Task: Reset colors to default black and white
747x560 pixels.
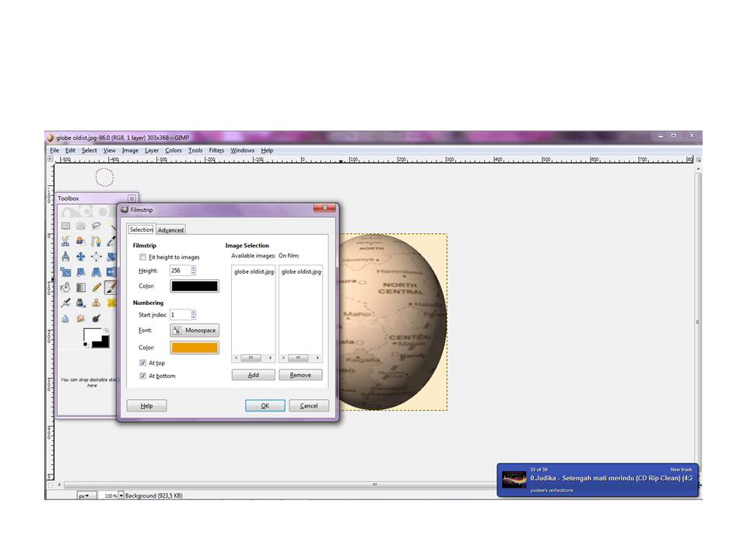Action: [86, 345]
